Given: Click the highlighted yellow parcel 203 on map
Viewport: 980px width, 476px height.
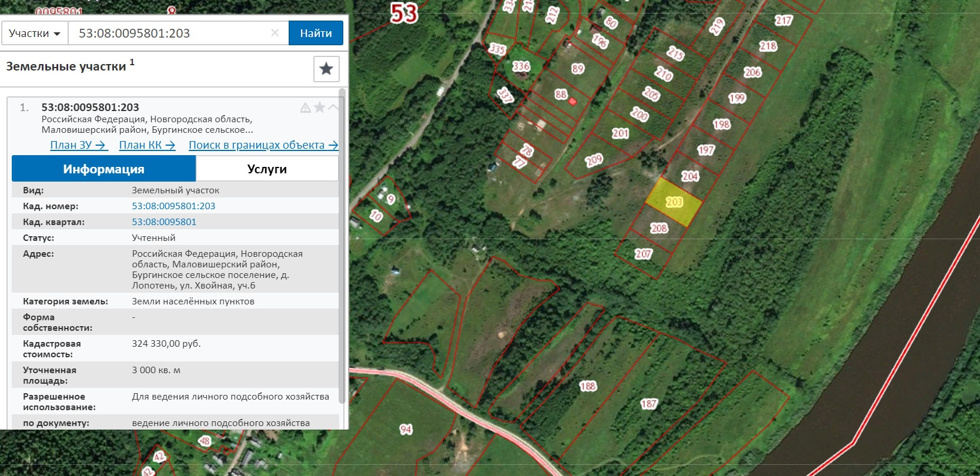Looking at the screenshot, I should click(674, 202).
